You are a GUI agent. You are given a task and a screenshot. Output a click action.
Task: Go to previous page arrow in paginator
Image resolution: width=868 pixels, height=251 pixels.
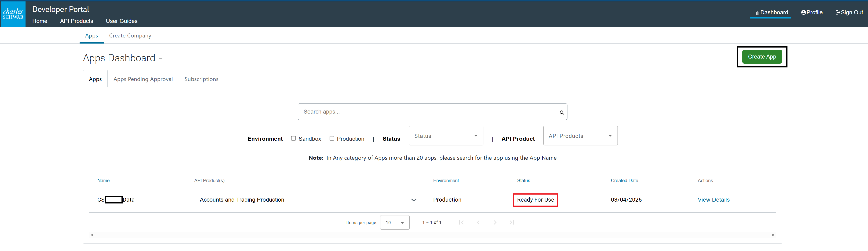coord(478,222)
